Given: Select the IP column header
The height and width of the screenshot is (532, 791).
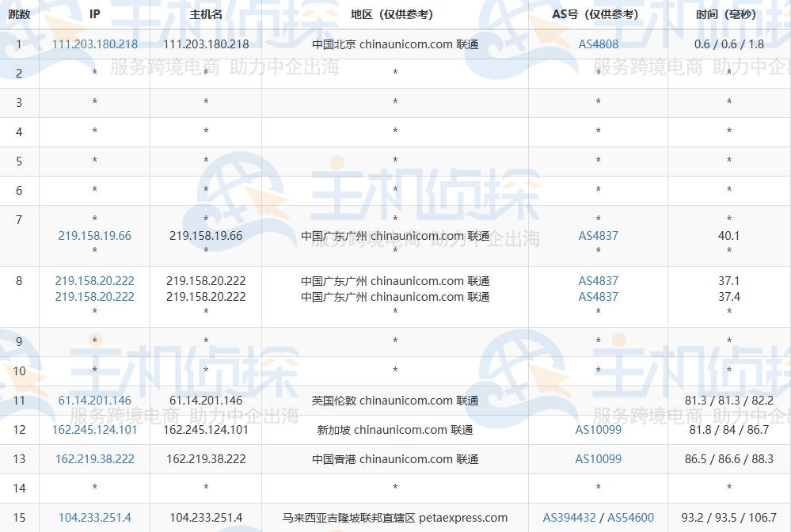Looking at the screenshot, I should point(94,14).
